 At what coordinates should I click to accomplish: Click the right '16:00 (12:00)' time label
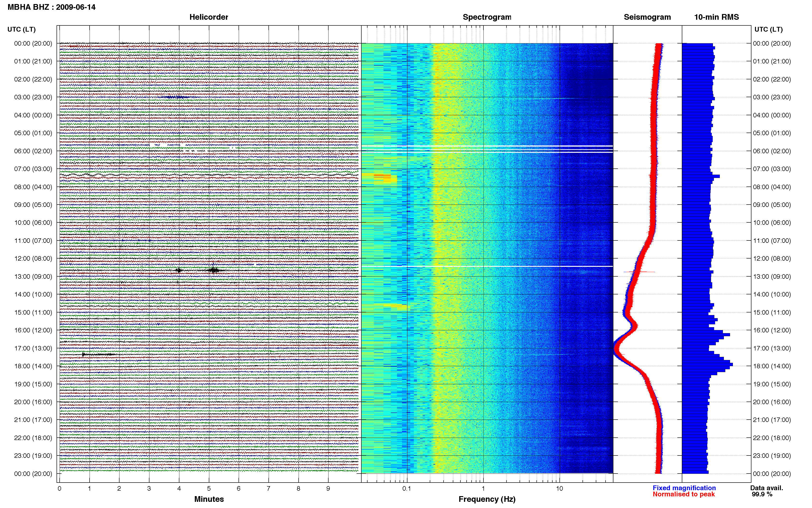(x=772, y=330)
